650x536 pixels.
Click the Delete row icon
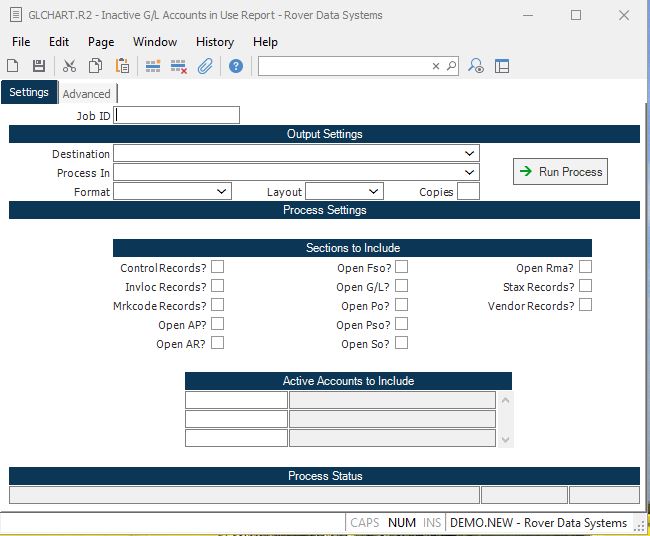pos(179,66)
